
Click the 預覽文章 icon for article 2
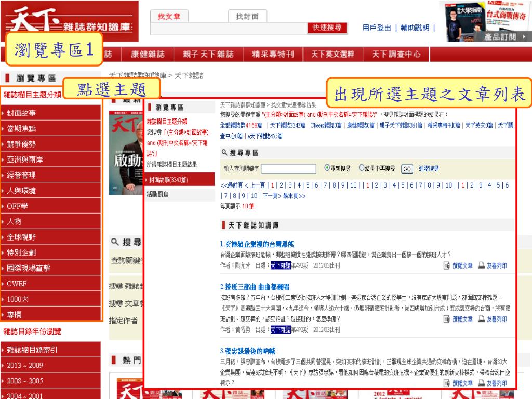[x=447, y=320]
